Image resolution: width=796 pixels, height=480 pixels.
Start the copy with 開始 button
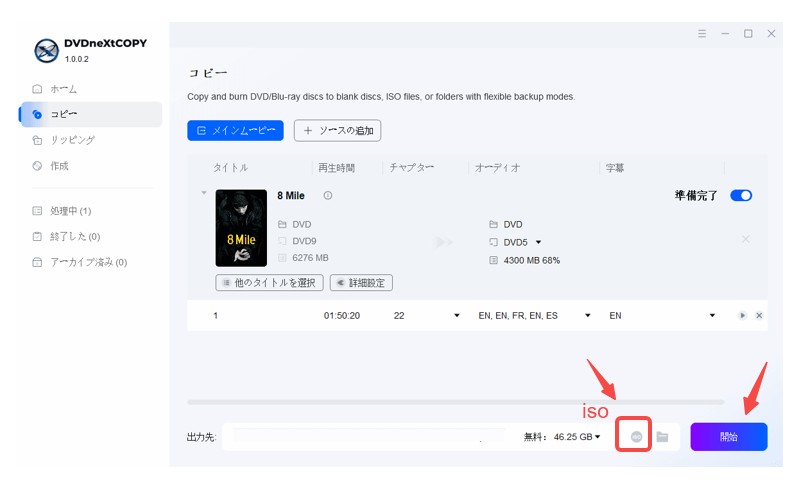(x=729, y=437)
